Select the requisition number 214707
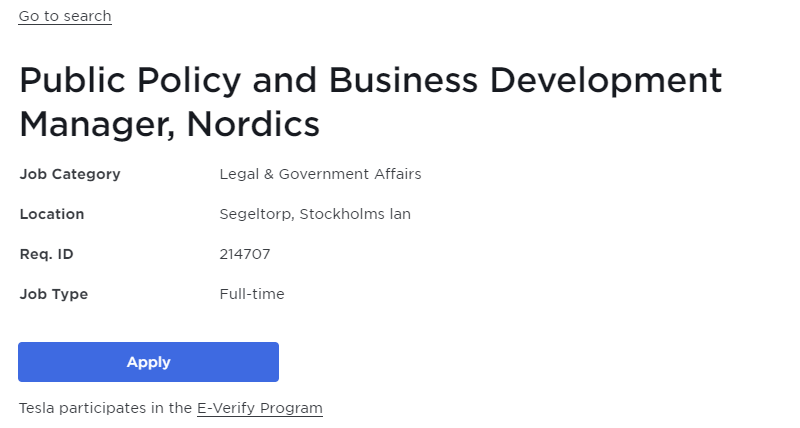Image resolution: width=800 pixels, height=428 pixels. click(x=245, y=254)
